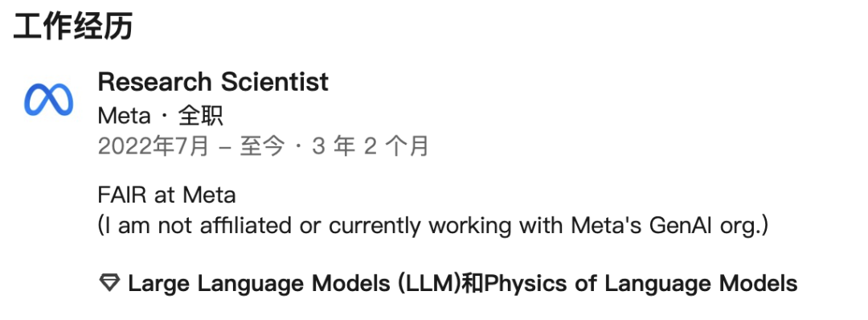
Task: Click the word Scientist in the title
Action: [275, 82]
